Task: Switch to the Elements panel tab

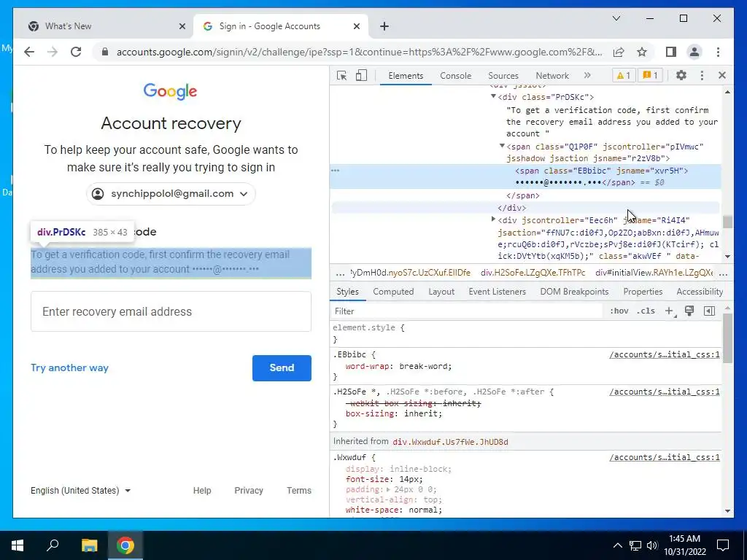Action: pyautogui.click(x=406, y=76)
